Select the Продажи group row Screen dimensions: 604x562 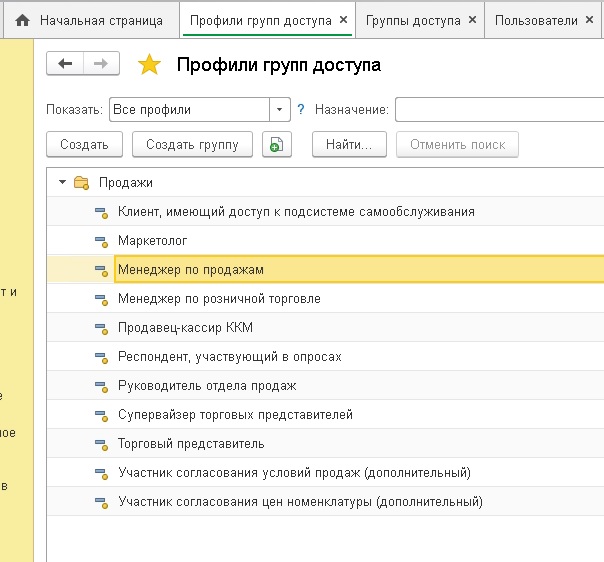(x=325, y=183)
